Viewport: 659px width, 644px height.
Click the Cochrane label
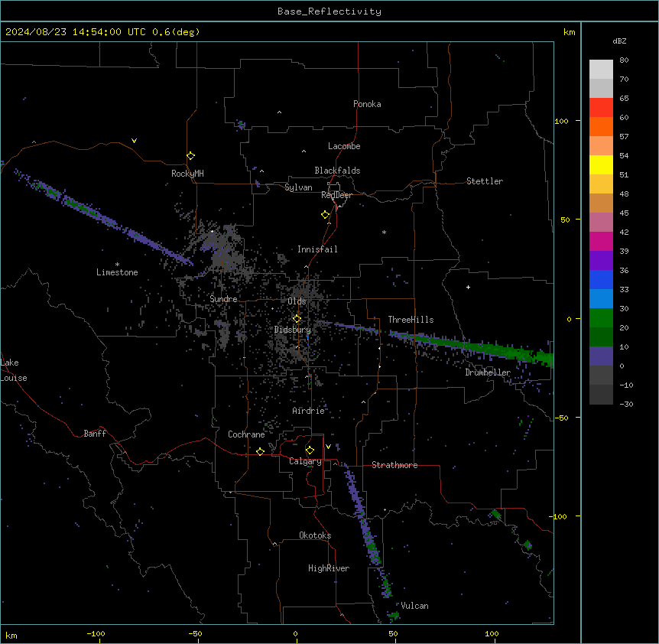point(246,434)
